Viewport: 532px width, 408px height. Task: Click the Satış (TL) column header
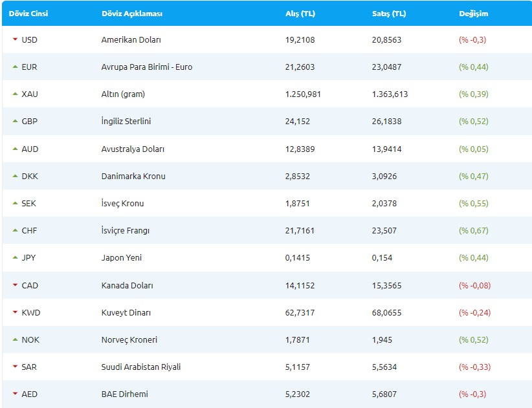click(x=389, y=14)
